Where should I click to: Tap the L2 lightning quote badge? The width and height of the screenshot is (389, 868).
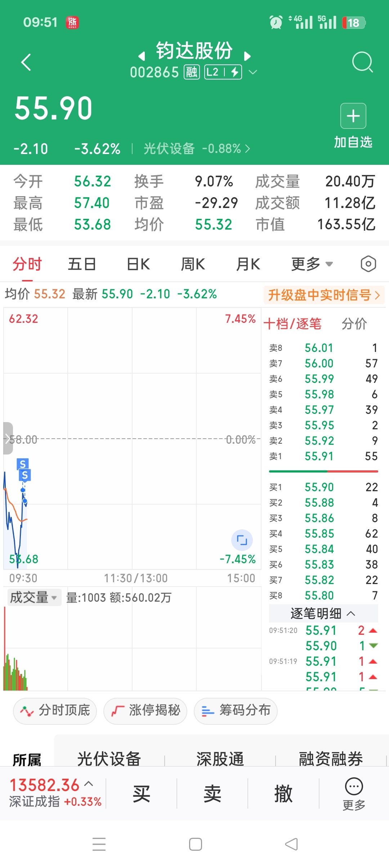pos(223,72)
